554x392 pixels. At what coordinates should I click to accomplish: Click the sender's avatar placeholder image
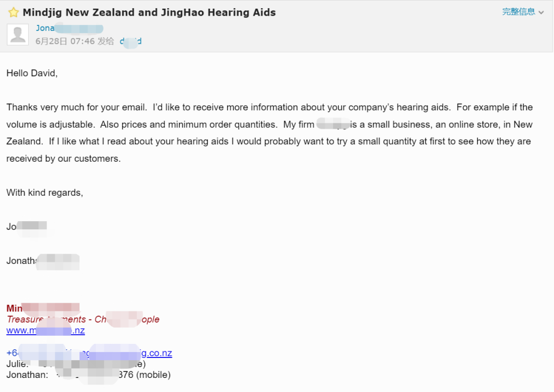18,35
